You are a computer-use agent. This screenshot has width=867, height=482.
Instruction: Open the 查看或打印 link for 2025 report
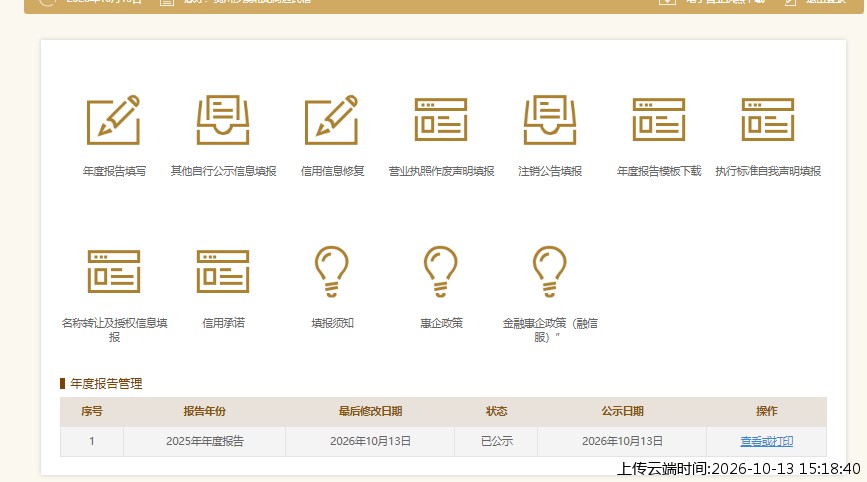pos(766,441)
